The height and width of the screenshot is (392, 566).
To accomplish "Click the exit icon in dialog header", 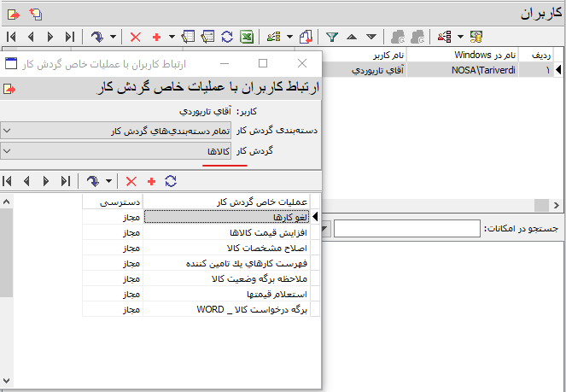I will click(x=9, y=88).
